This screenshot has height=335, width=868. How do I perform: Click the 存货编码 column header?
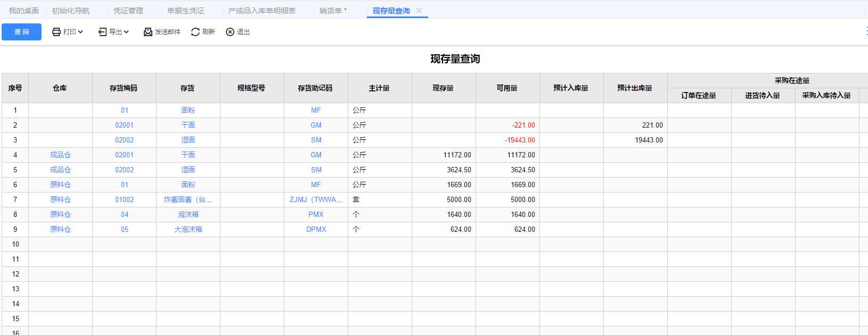point(124,88)
